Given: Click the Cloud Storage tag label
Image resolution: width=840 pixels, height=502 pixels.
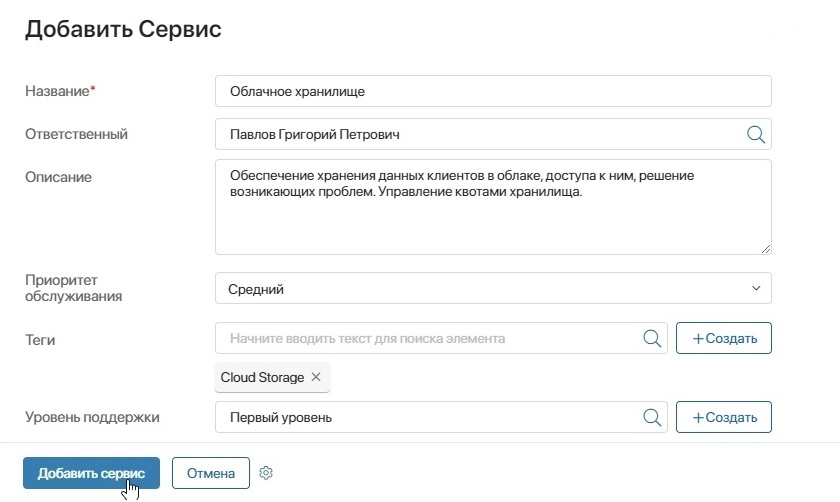Looking at the screenshot, I should tap(262, 377).
